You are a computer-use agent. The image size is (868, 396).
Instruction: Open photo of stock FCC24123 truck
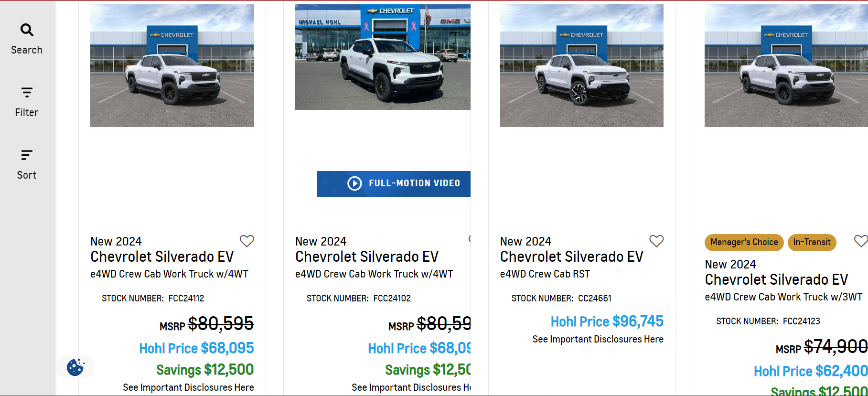point(786,66)
